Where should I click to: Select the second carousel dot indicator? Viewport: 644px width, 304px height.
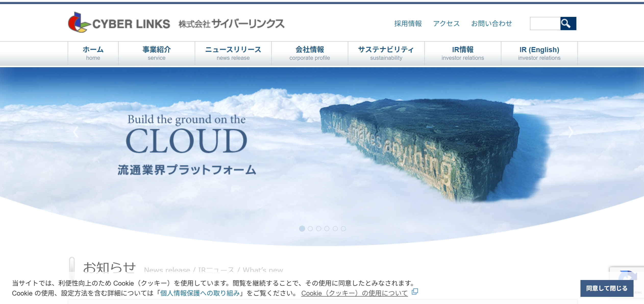pyautogui.click(x=310, y=229)
